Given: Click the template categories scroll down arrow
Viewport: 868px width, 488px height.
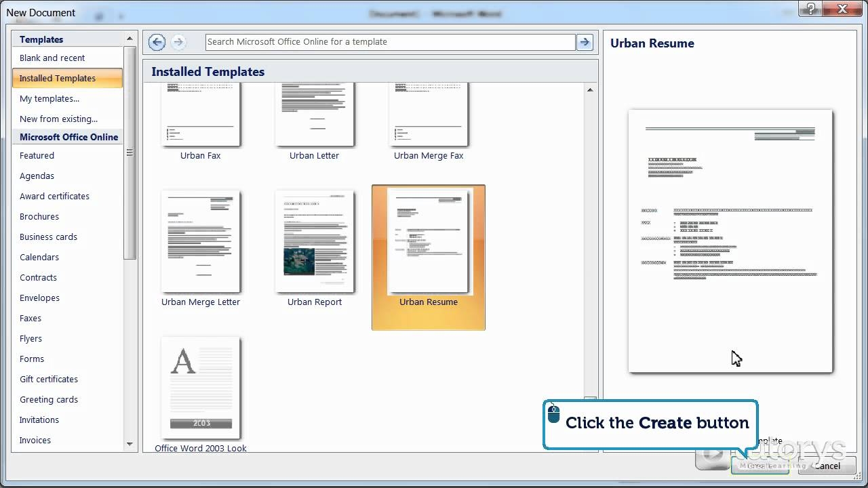Looking at the screenshot, I should tap(130, 444).
